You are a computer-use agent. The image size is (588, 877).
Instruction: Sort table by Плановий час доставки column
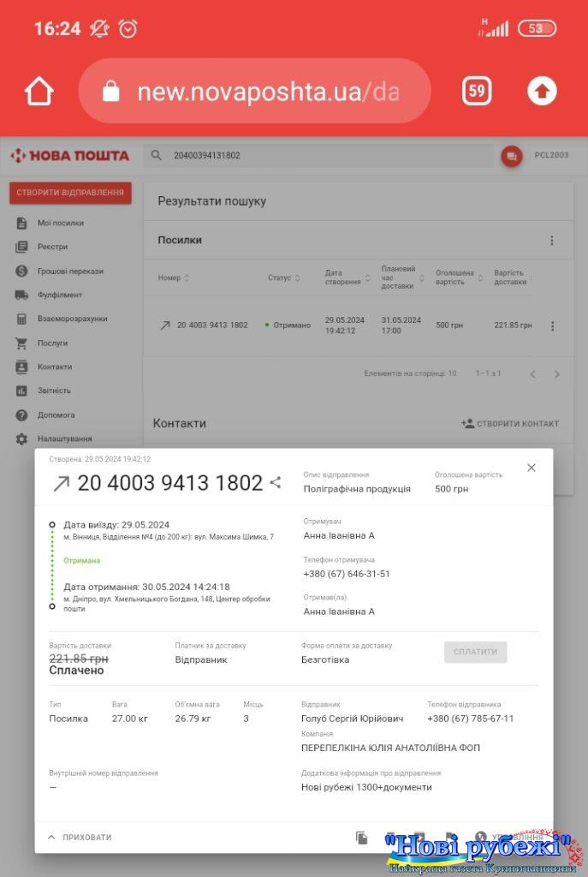point(402,277)
